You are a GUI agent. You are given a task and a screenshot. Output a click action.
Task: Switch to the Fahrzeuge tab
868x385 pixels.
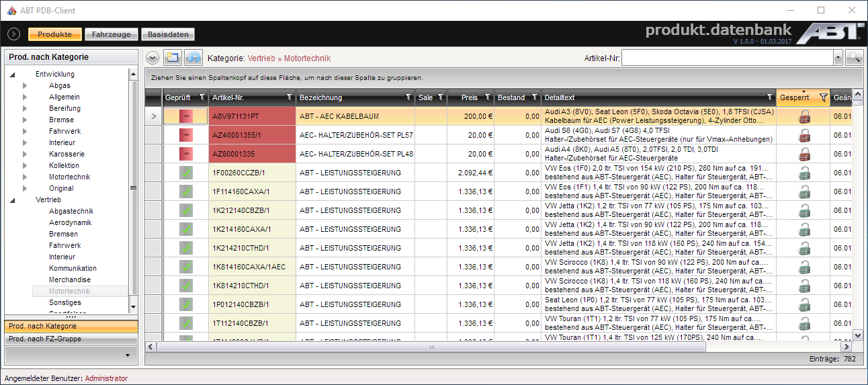tap(112, 34)
